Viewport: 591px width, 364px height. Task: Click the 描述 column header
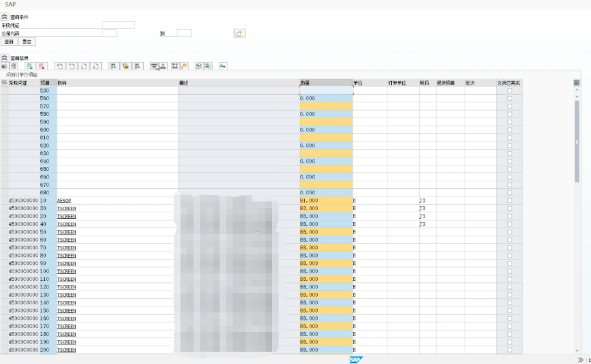coord(239,83)
